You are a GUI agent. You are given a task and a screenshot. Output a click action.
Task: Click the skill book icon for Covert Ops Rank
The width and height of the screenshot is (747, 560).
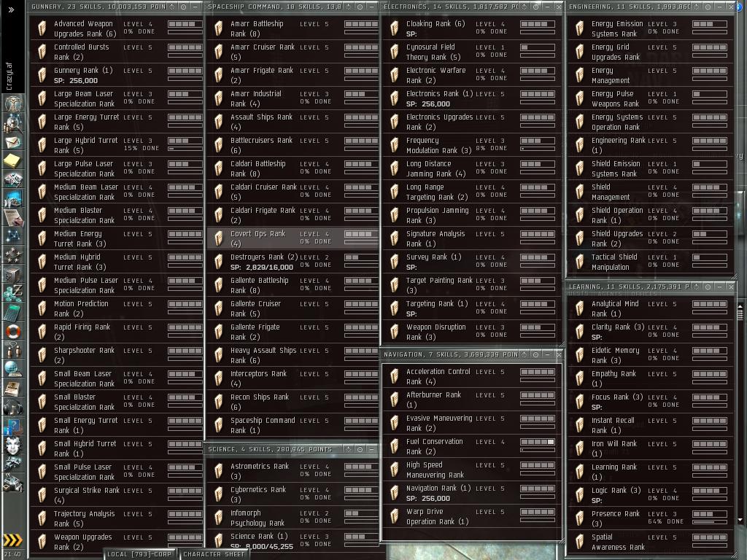tap(219, 238)
